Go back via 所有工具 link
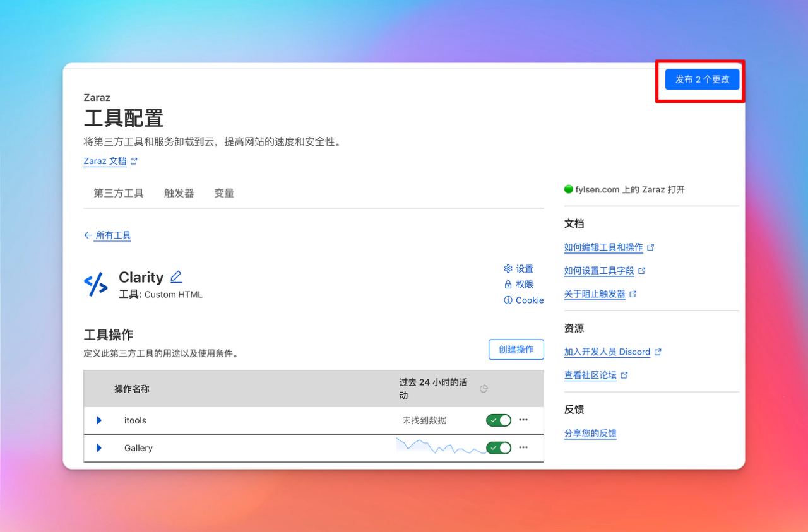808x532 pixels. (x=107, y=235)
